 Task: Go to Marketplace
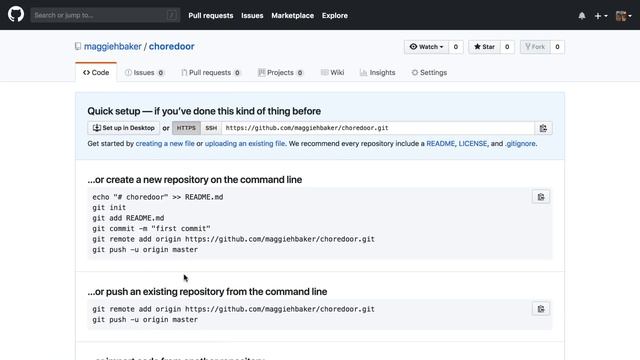(x=292, y=16)
